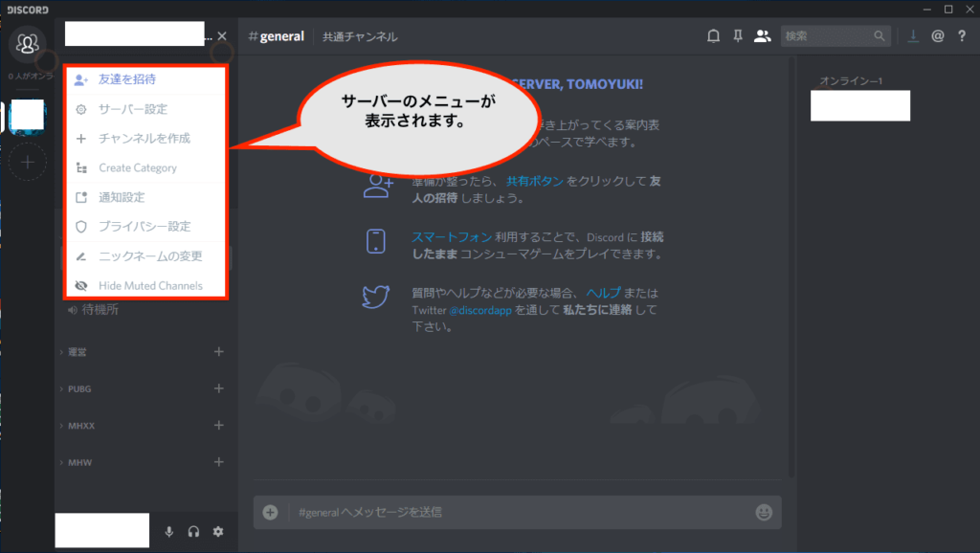Click attach file plus button
The width and height of the screenshot is (980, 553).
click(x=271, y=512)
